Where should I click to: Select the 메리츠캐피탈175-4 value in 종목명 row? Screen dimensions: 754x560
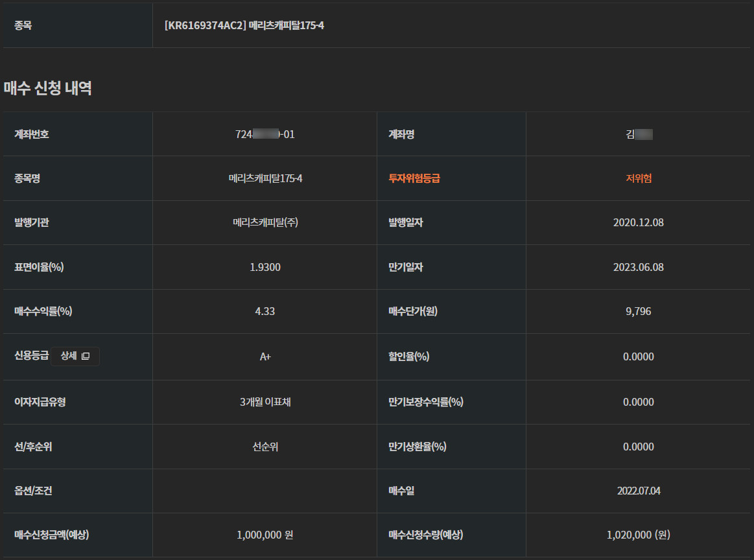pos(265,178)
